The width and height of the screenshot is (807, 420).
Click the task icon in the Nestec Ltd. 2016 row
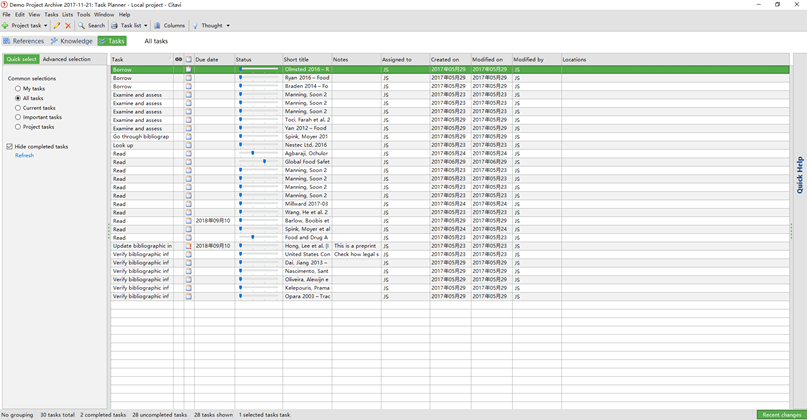[189, 145]
